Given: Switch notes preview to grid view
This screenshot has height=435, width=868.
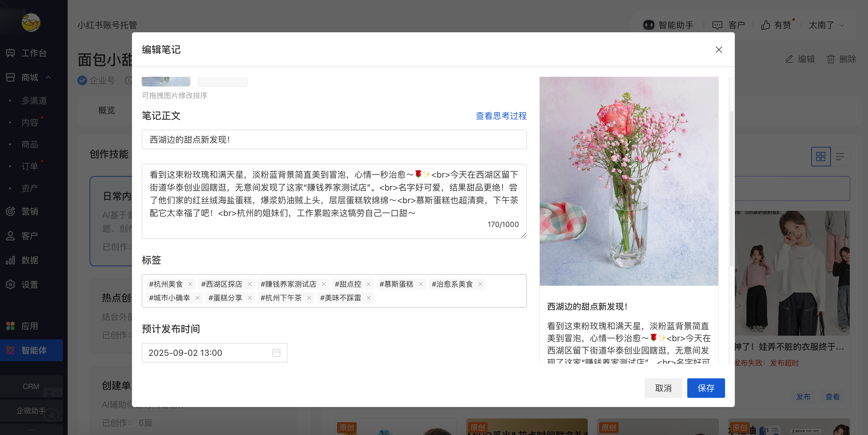Looking at the screenshot, I should (x=821, y=157).
